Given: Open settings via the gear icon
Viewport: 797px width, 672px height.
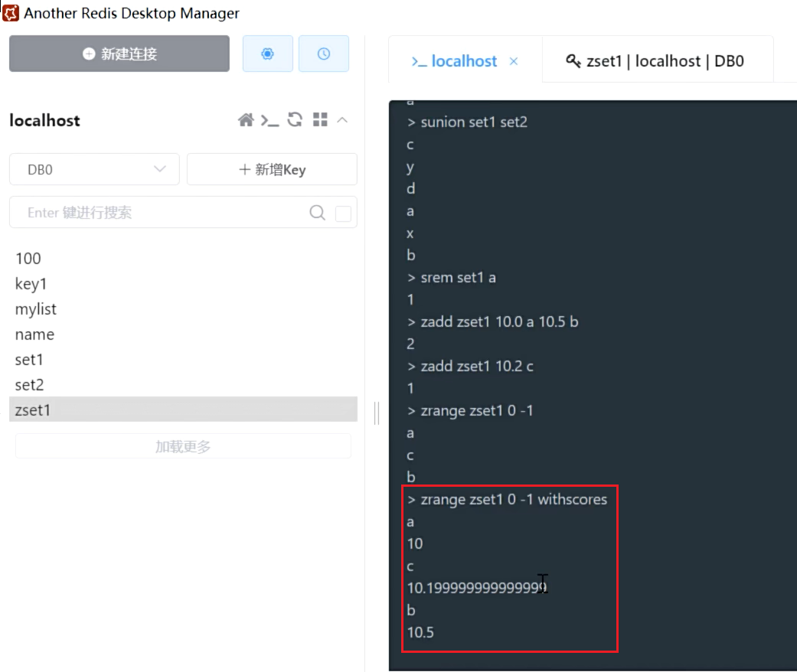Looking at the screenshot, I should (267, 54).
